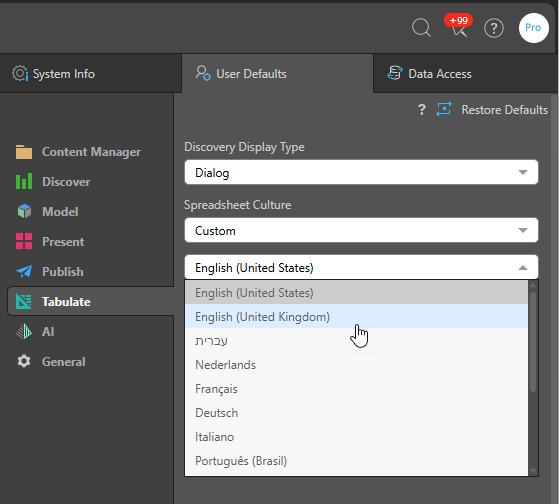Select the Discover bar chart icon
This screenshot has height=504, width=559.
24,181
